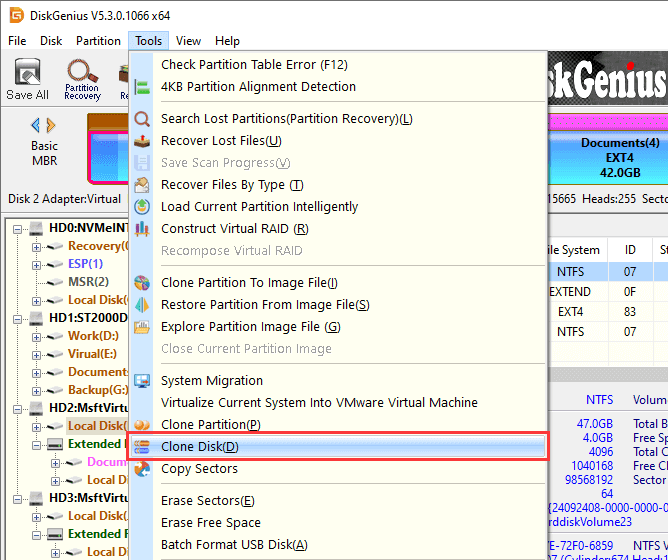Open the Disk menu
The width and height of the screenshot is (668, 560).
click(51, 41)
